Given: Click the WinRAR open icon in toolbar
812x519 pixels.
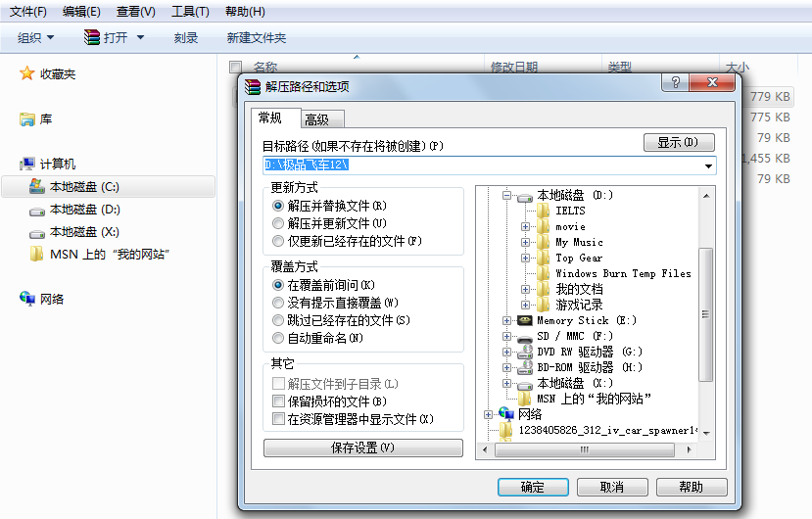Looking at the screenshot, I should [92, 37].
